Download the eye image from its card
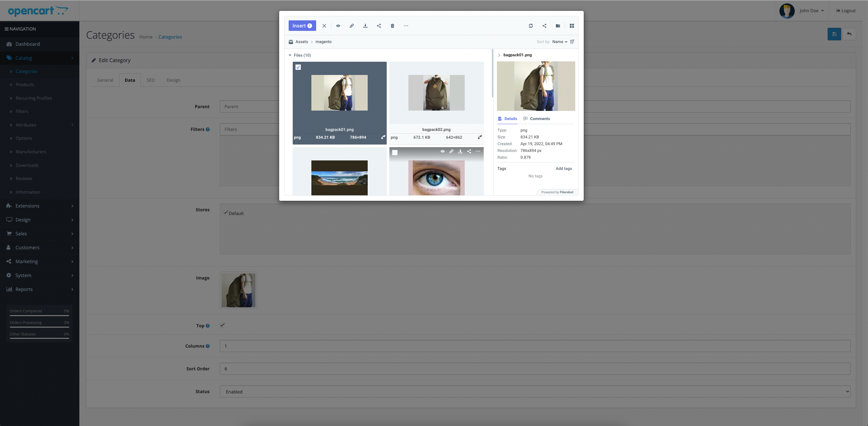The height and width of the screenshot is (426, 868). click(460, 151)
